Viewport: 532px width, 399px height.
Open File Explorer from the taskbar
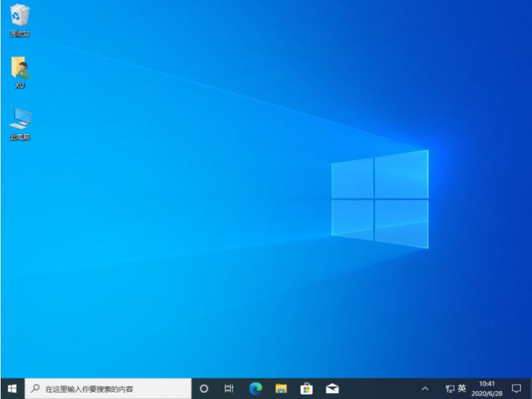tap(281, 388)
